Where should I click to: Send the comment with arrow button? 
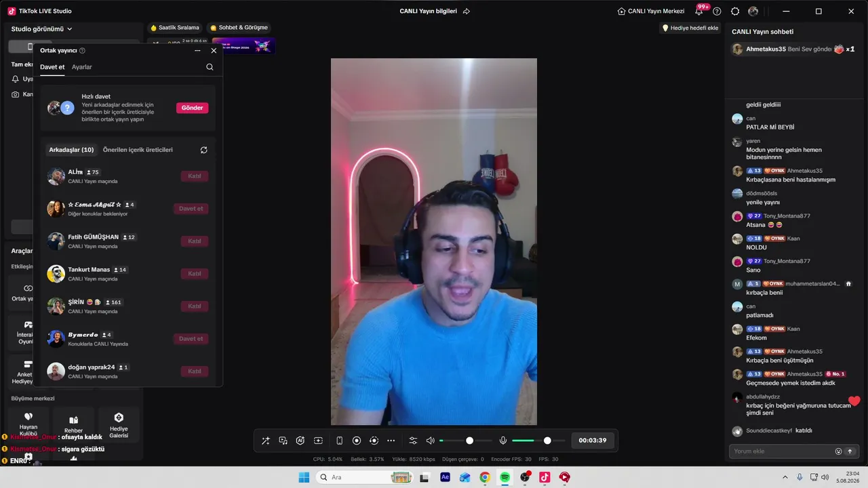point(850,451)
